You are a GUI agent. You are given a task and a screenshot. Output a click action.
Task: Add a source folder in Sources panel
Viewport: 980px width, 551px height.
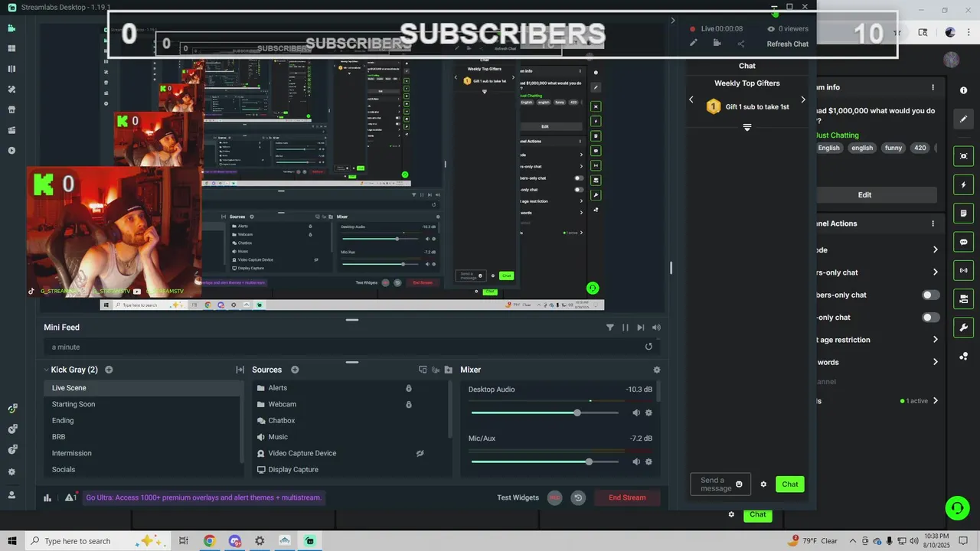(449, 370)
